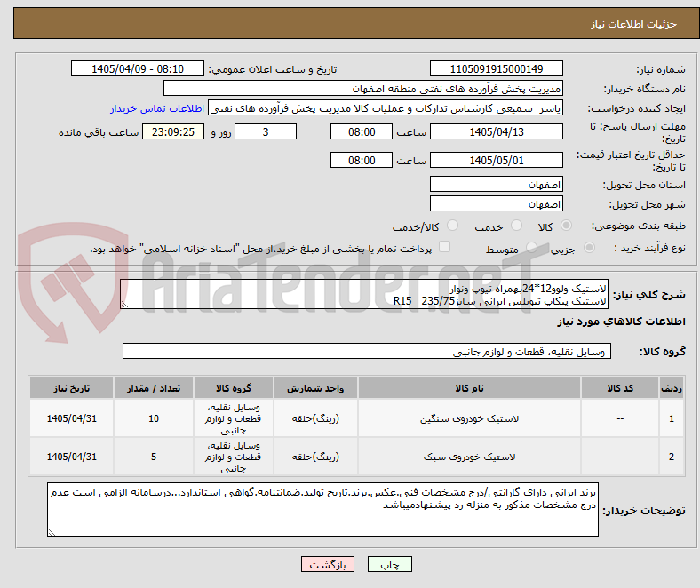Viewport: 700px width, 588px height.
Task: Click the توضیحات خریدار text area
Action: 322,510
